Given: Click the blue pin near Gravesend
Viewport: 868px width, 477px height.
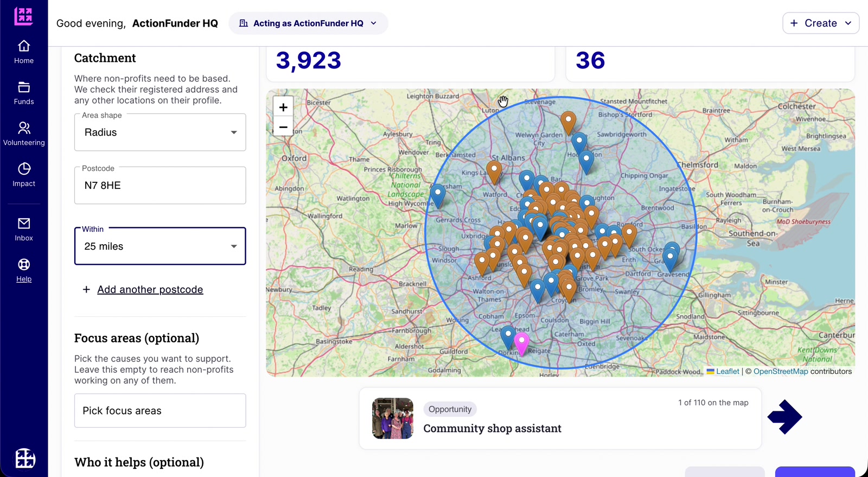Looking at the screenshot, I should [x=671, y=259].
